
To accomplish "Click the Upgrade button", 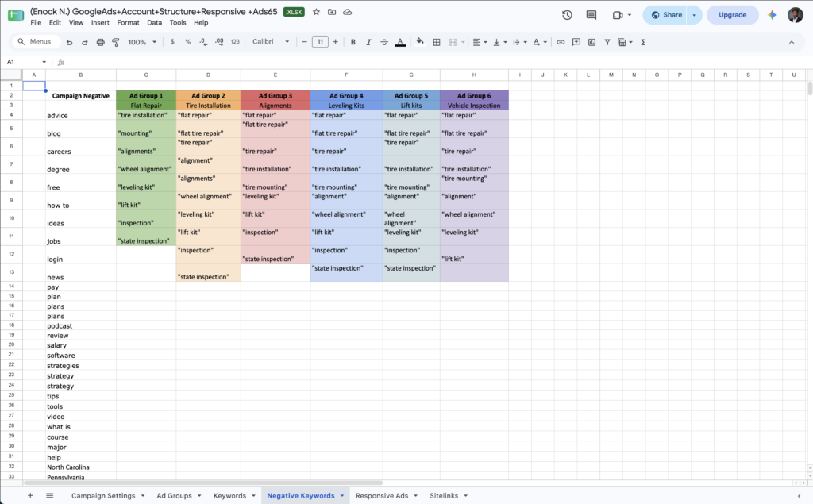I will coord(732,15).
